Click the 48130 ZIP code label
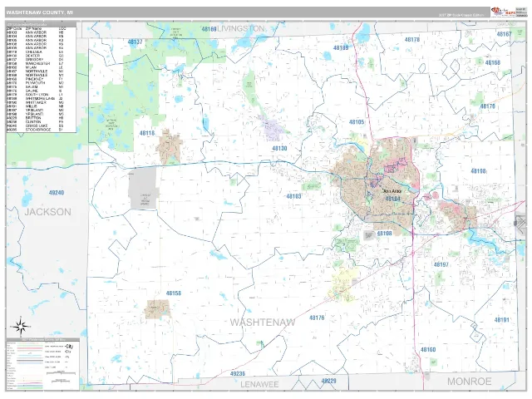 (x=279, y=149)
